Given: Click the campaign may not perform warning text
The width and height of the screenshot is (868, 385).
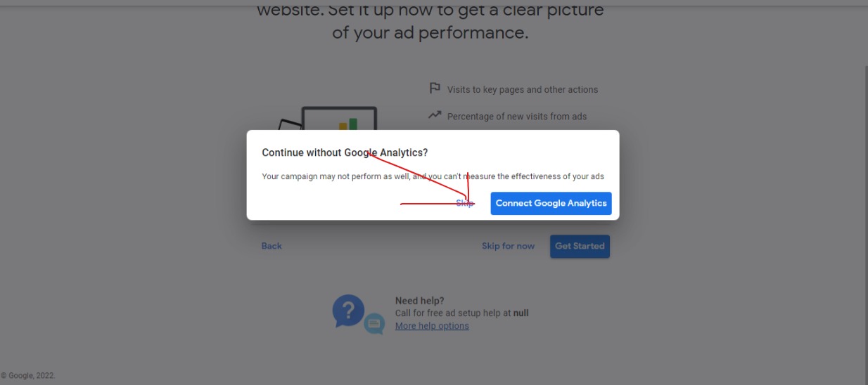Looking at the screenshot, I should coord(433,176).
